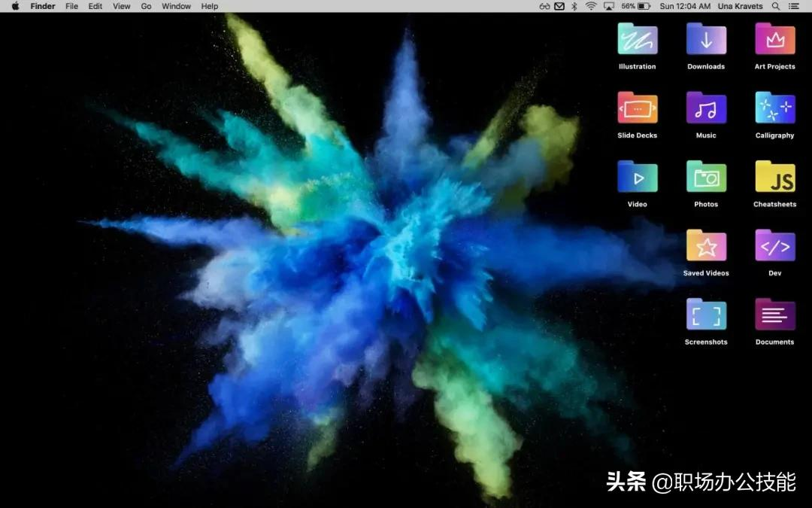The height and width of the screenshot is (508, 812).
Task: Click the Wi-Fi status icon
Action: tap(591, 6)
